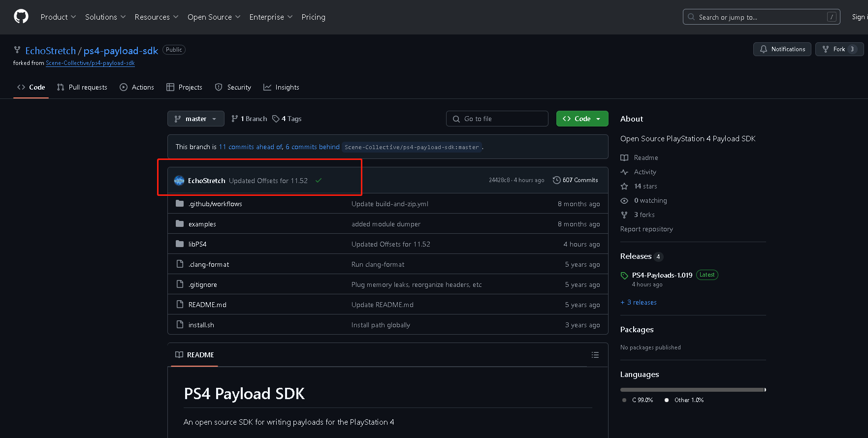Open the Scene-Collective/ps4-payload-sdk upstream link
The height and width of the screenshot is (438, 868).
click(90, 63)
